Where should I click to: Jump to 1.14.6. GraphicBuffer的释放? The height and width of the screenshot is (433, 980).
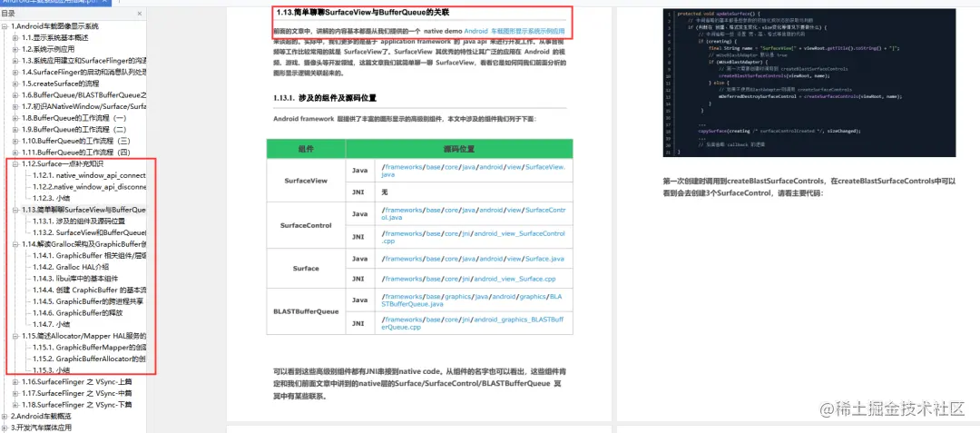click(x=77, y=312)
